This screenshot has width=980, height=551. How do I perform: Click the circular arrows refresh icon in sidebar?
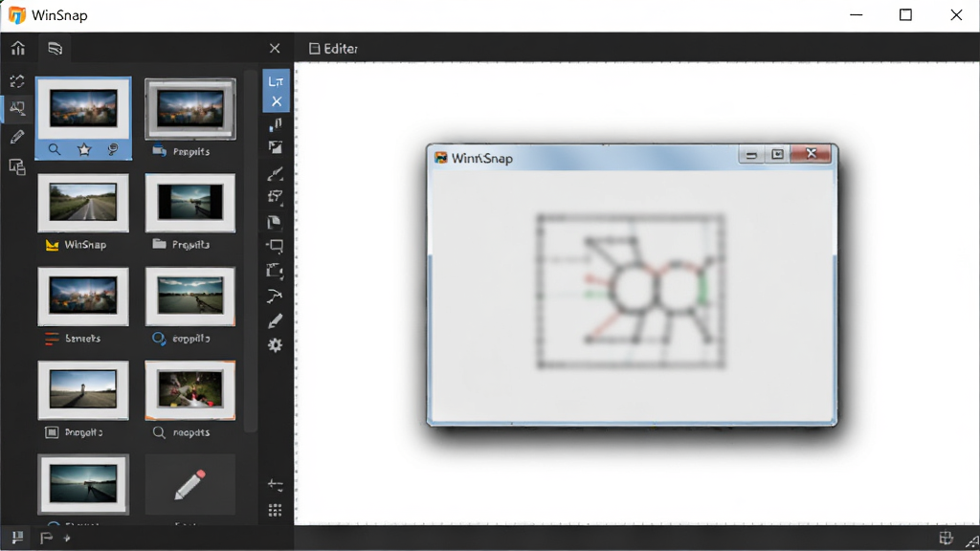click(17, 81)
